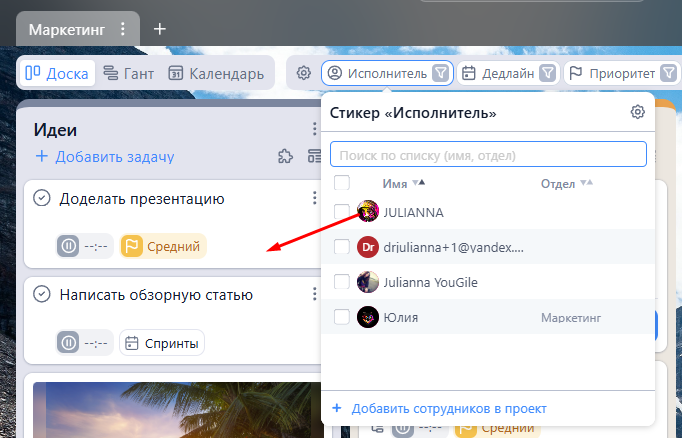Select the name Julianna YouGile

(431, 282)
